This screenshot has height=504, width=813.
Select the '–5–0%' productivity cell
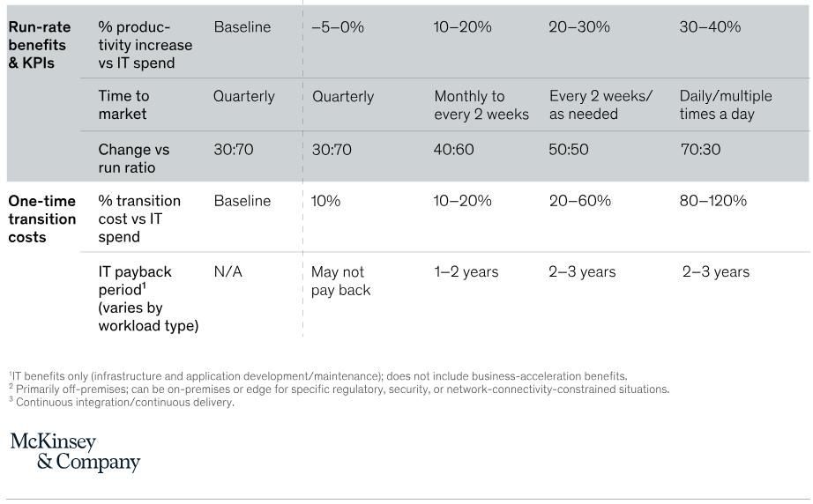[x=338, y=27]
